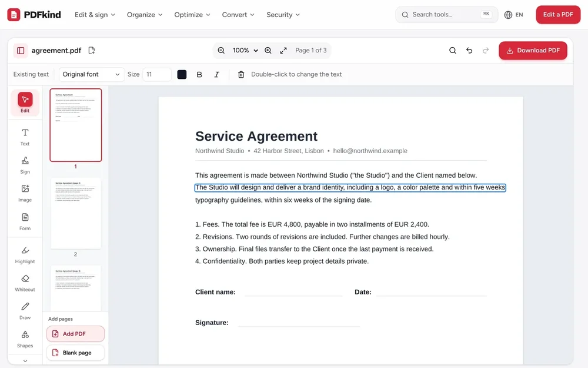Viewport: 588px width, 368px height.
Task: Select the Text tool
Action: pyautogui.click(x=25, y=137)
